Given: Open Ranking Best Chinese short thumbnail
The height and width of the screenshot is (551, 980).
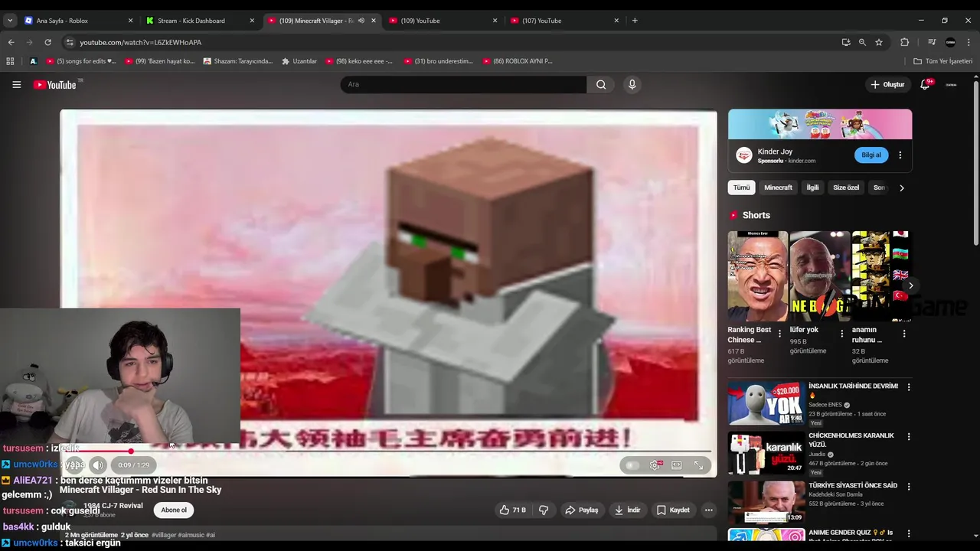Looking at the screenshot, I should click(x=757, y=276).
